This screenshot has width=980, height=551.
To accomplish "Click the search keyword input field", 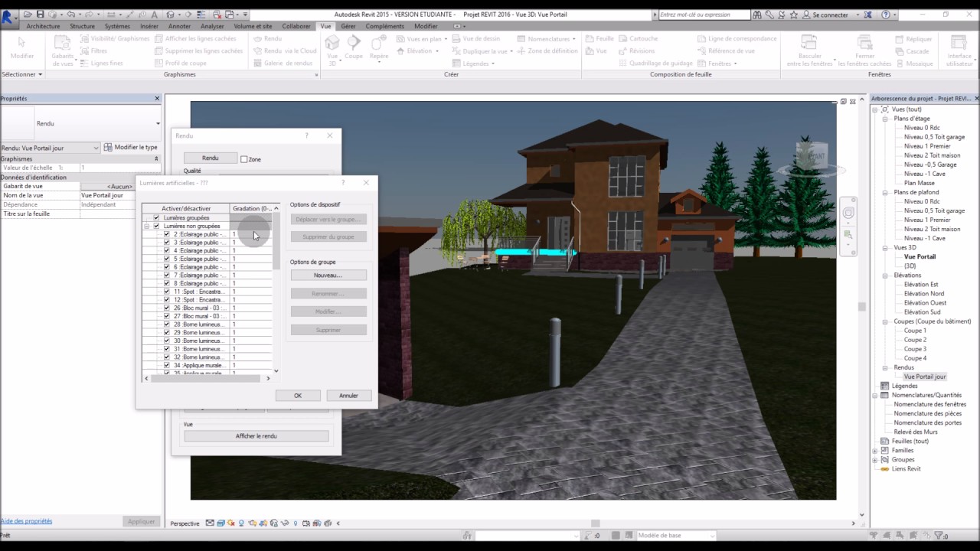I will 704,15.
